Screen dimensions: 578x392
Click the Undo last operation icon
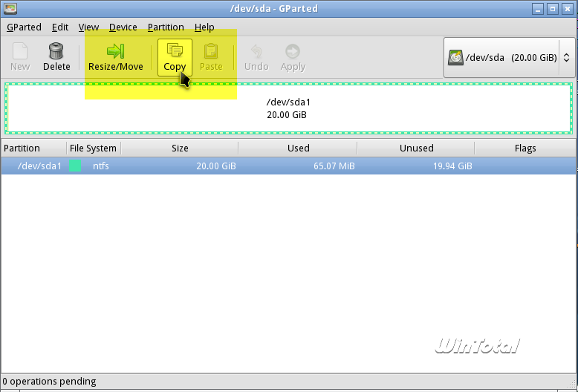coord(256,51)
